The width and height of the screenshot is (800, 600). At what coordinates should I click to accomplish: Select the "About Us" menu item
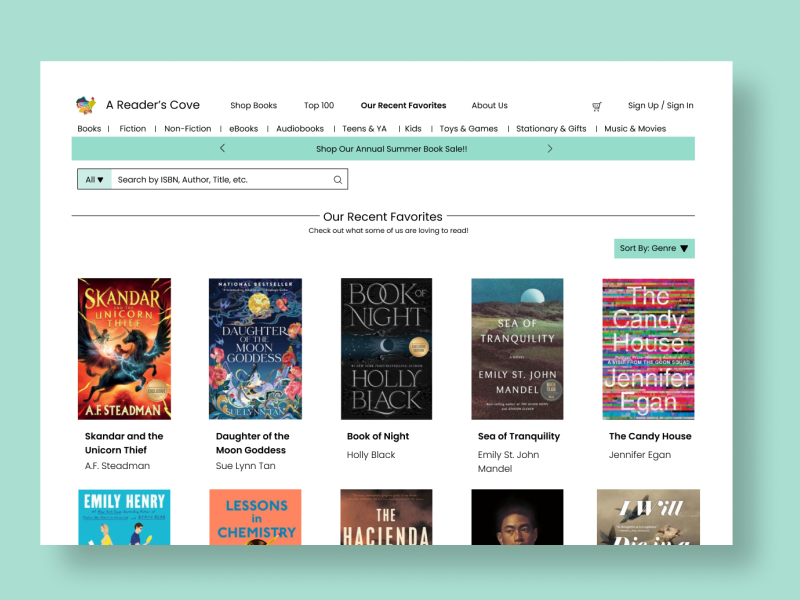(490, 105)
